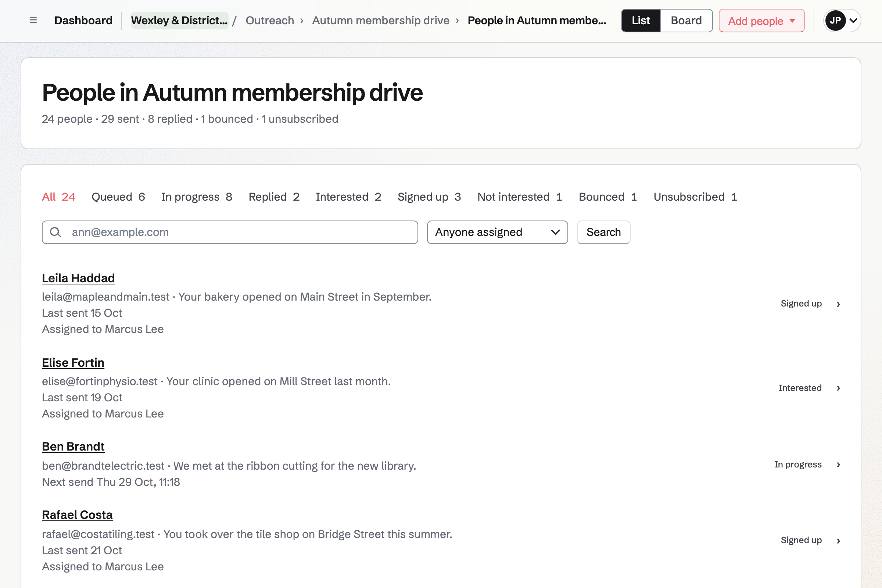Click the Search button
882x588 pixels.
(603, 232)
